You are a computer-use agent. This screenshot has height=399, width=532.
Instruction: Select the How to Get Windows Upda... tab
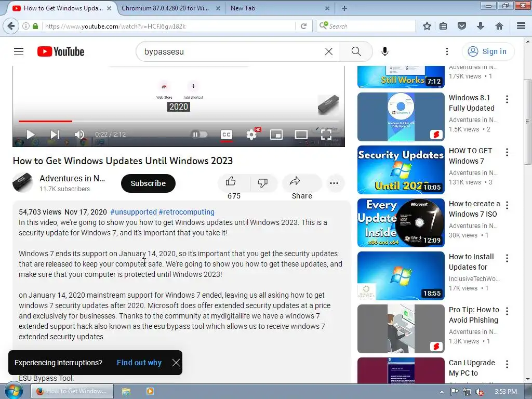[63, 8]
